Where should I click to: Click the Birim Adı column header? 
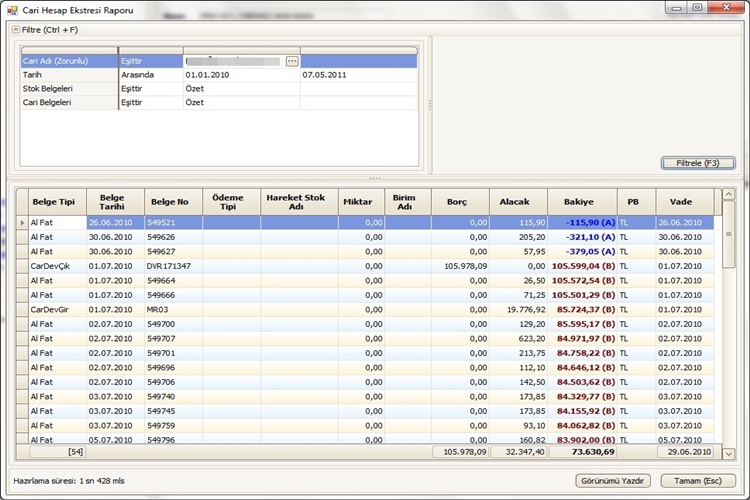[x=408, y=202]
